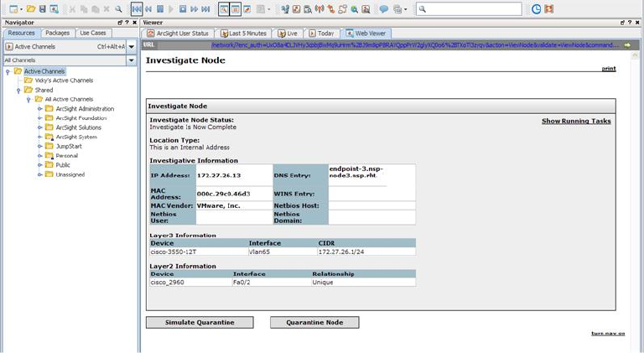Screen dimensions: 644x353
Task: Click the Quarantine Node button
Action: (314, 322)
